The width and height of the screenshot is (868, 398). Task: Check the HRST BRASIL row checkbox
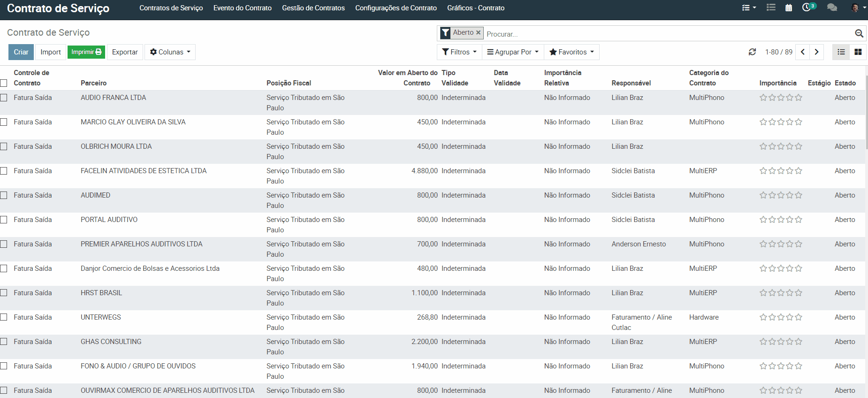(4, 293)
